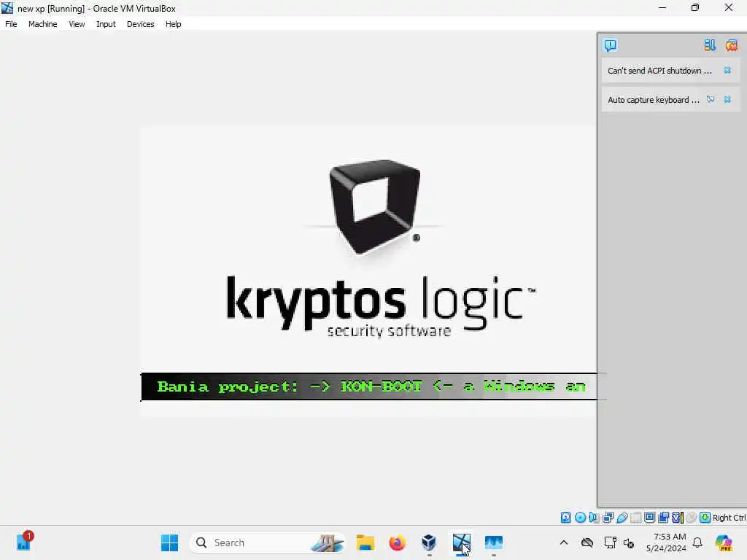Expand "Can't send ACPI shutdown" message
Screen dimensions: 747x560
coord(659,71)
